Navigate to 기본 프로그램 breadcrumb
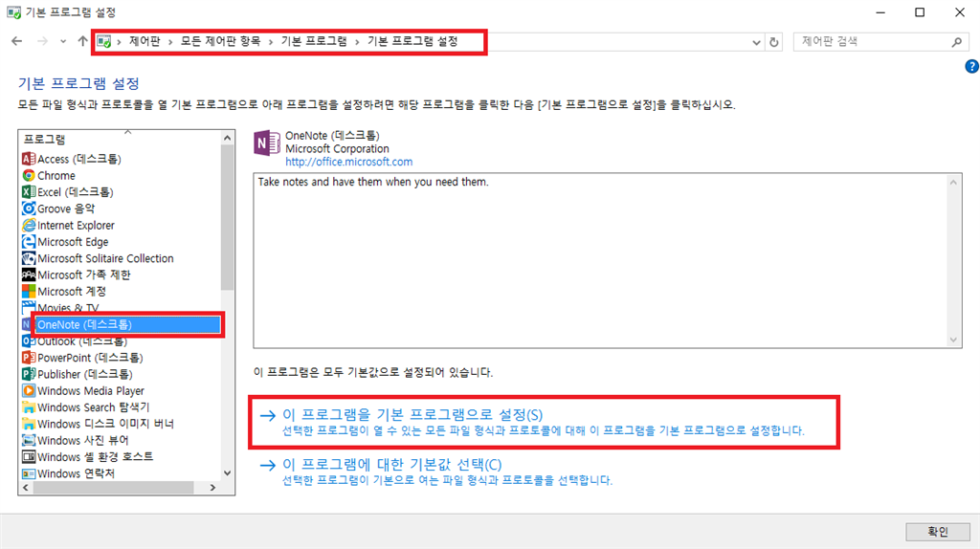This screenshot has width=980, height=549. [x=314, y=41]
